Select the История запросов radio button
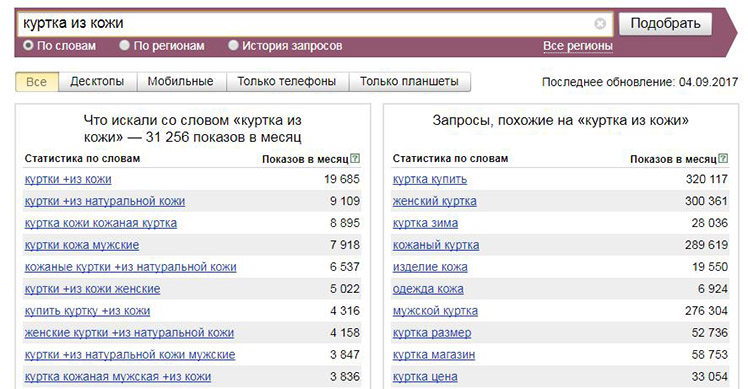 233,45
